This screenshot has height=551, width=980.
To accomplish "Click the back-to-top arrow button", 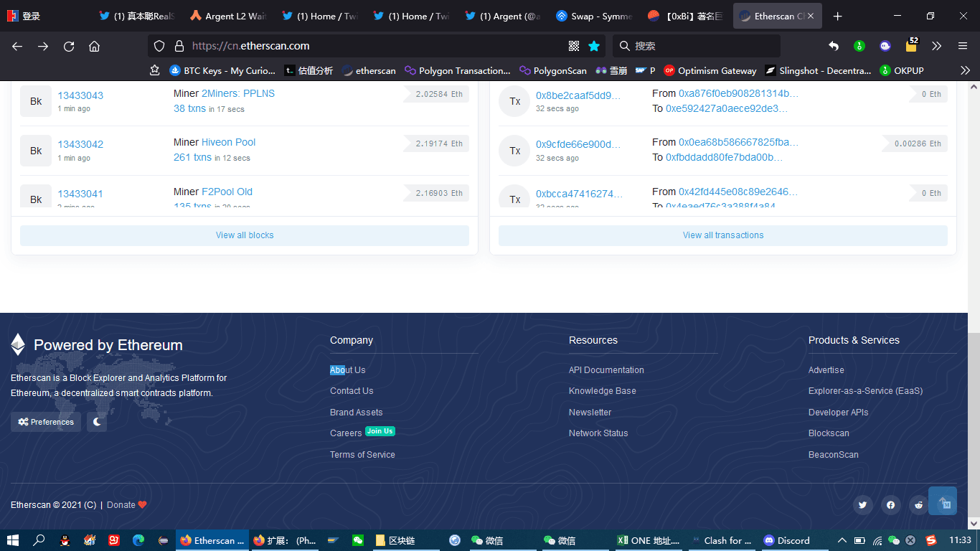I will 943,501.
